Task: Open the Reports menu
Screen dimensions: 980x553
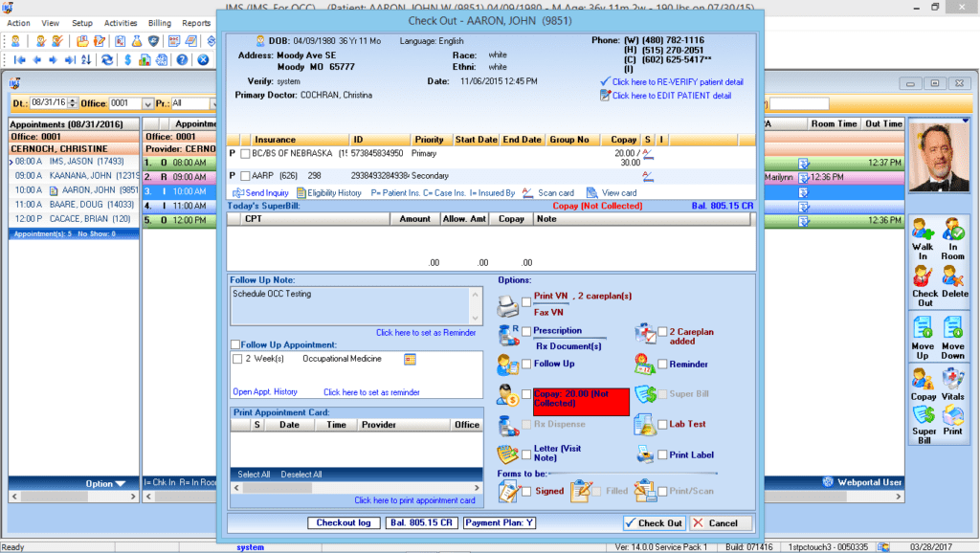Action: [196, 23]
